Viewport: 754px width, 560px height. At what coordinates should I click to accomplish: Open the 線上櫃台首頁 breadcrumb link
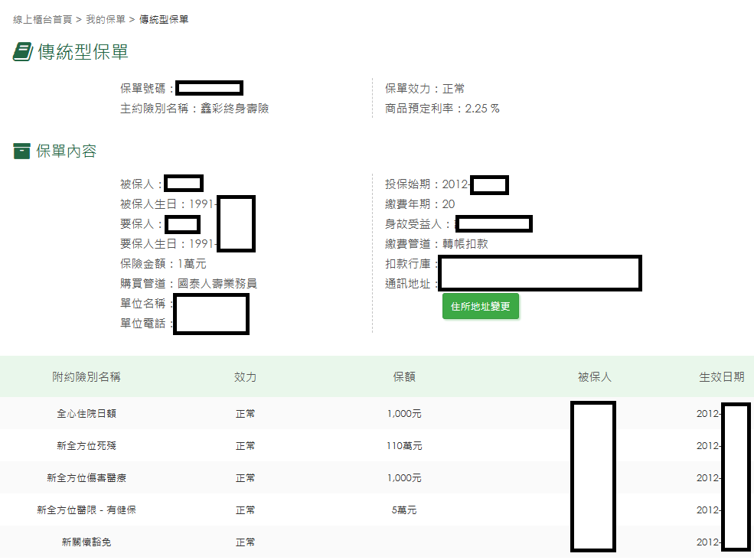[x=43, y=19]
